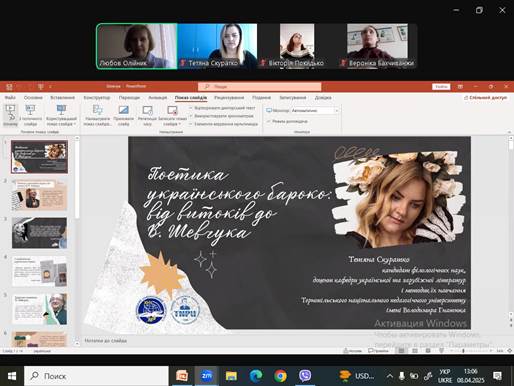Expand the Monitor selection dropdown

coord(315,110)
